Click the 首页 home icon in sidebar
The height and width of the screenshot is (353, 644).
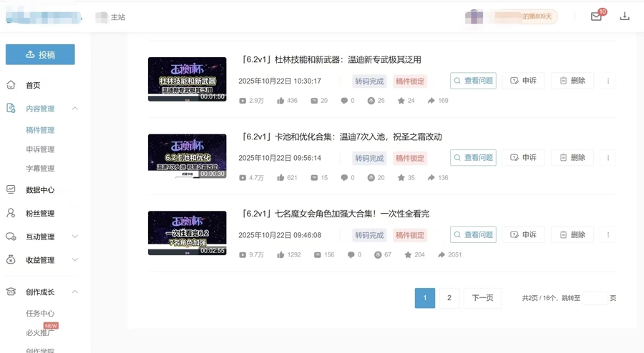click(11, 85)
